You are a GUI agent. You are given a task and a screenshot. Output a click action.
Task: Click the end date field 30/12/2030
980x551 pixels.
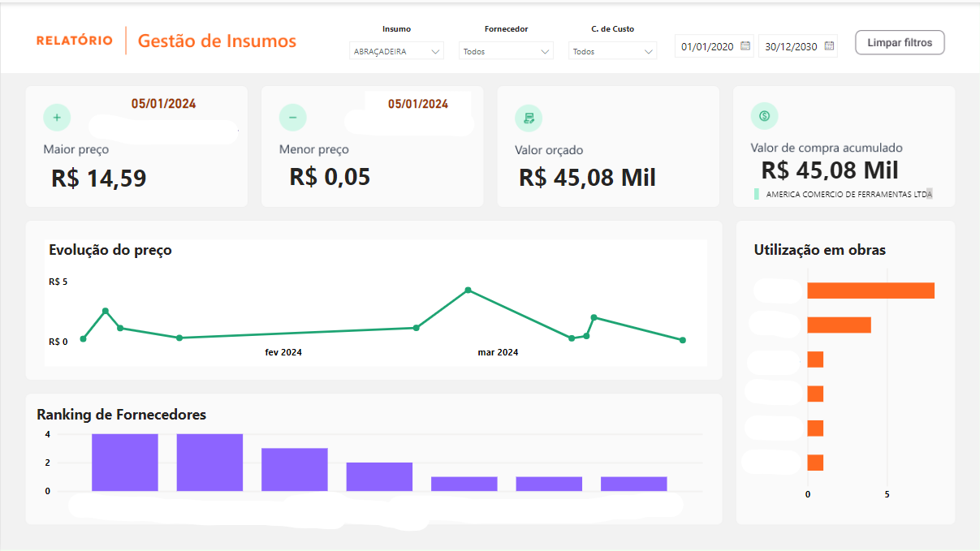click(x=790, y=46)
